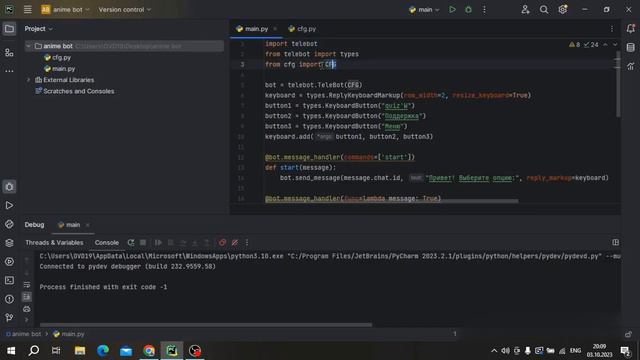Open more run actions menu
The image size is (640, 360).
[484, 9]
